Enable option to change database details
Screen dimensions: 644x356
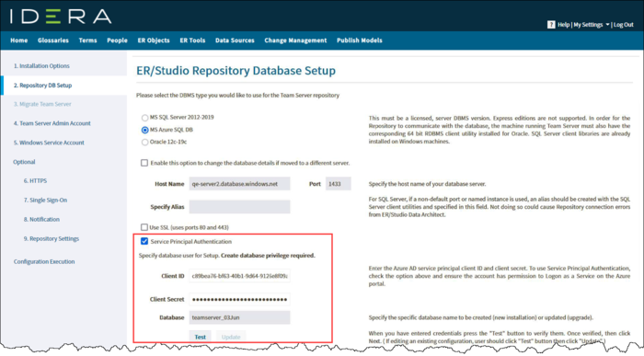pyautogui.click(x=144, y=163)
